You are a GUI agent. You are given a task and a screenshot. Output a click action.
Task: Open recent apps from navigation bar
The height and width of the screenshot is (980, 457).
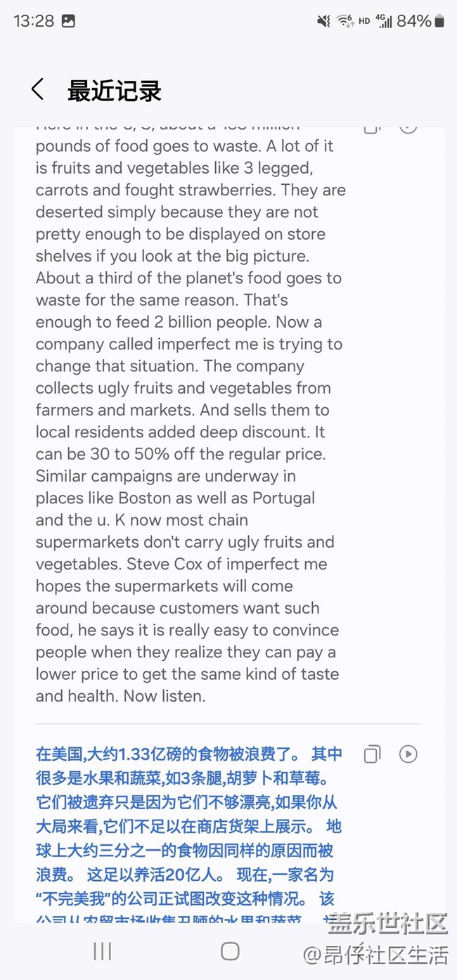pyautogui.click(x=103, y=951)
